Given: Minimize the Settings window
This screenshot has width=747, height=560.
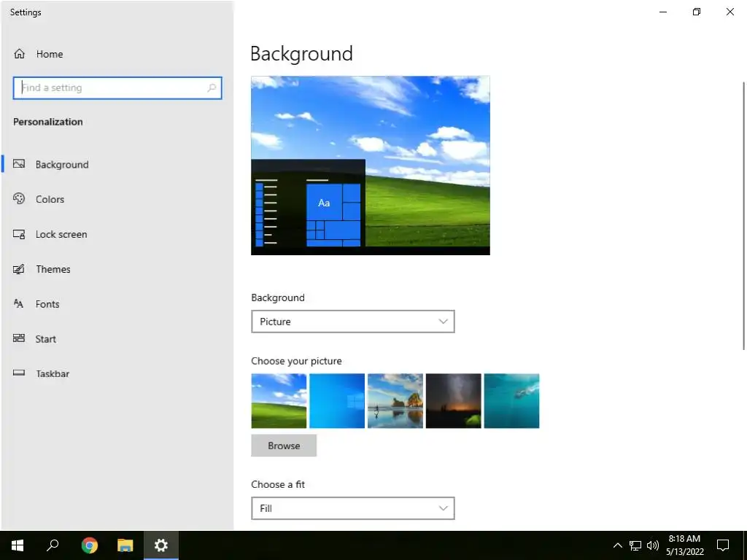Looking at the screenshot, I should pos(662,12).
